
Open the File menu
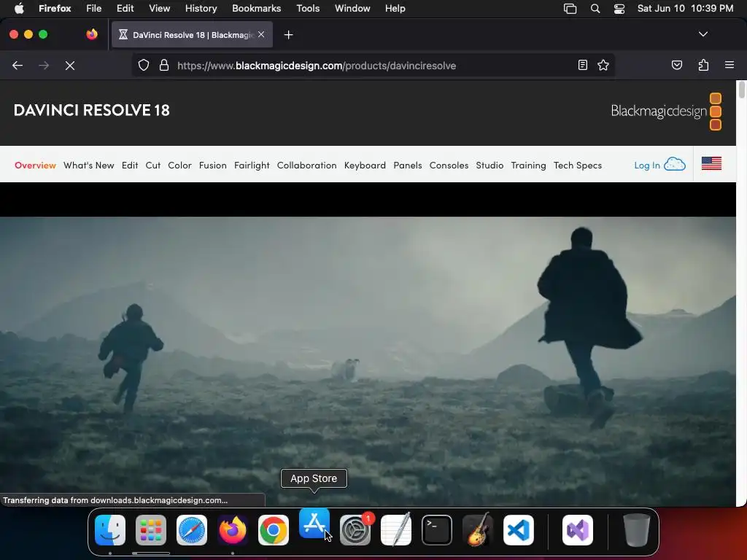[x=94, y=9]
